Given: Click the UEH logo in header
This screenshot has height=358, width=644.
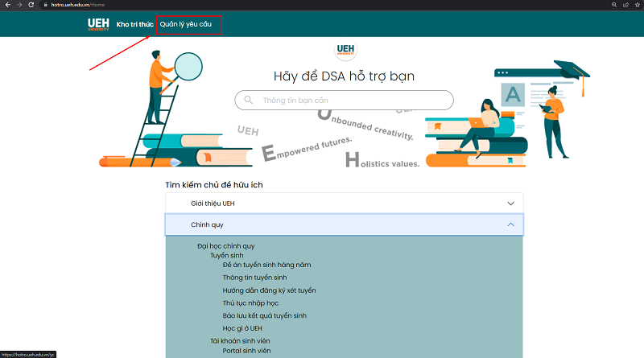Looking at the screenshot, I should 98,24.
